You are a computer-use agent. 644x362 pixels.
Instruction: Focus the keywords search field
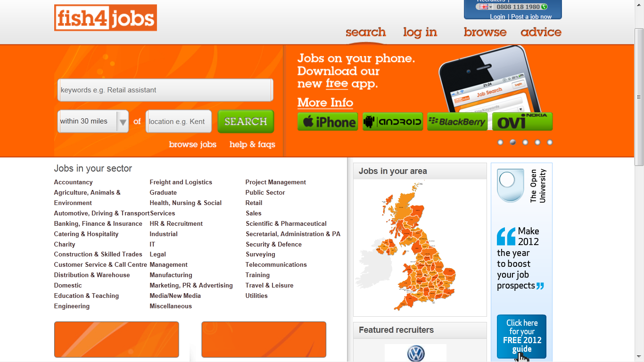(x=165, y=90)
